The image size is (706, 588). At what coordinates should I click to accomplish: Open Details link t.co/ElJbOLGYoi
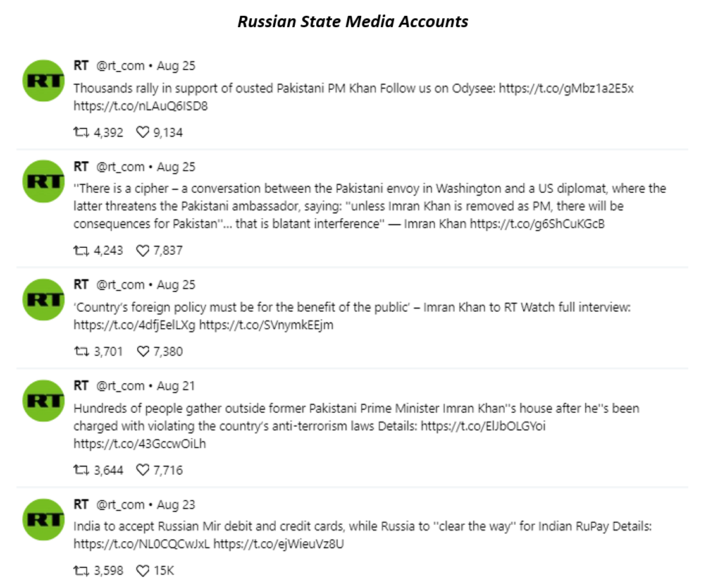pyautogui.click(x=483, y=426)
